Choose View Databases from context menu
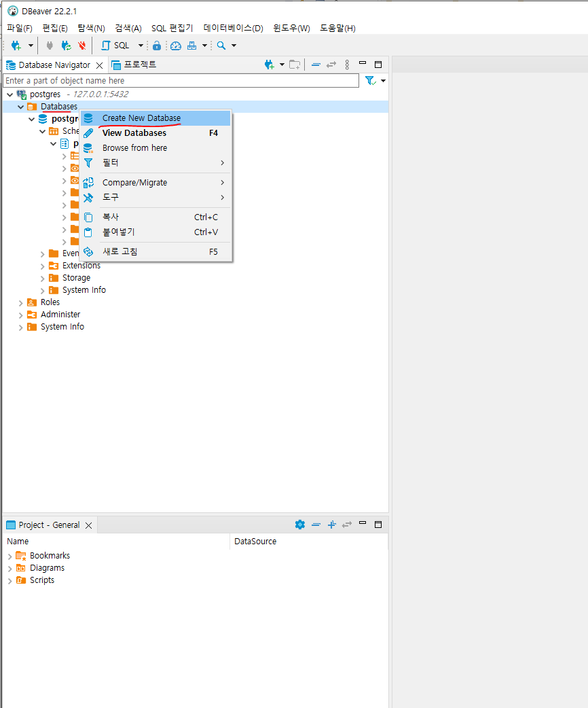 click(155, 132)
